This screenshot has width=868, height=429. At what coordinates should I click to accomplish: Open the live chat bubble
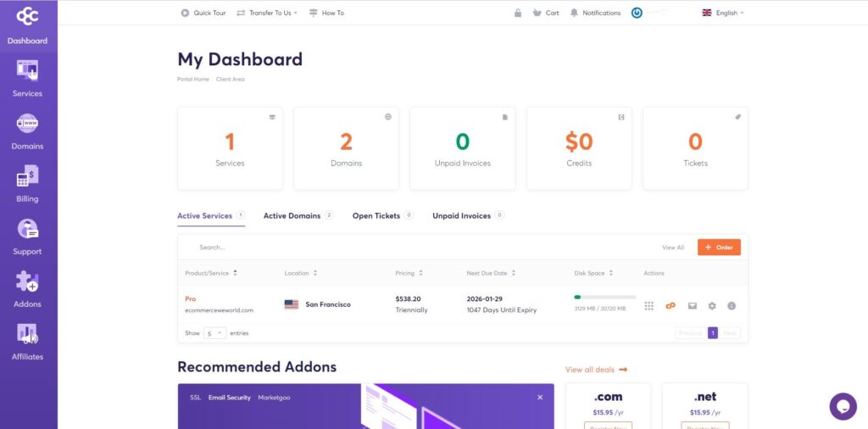point(843,406)
